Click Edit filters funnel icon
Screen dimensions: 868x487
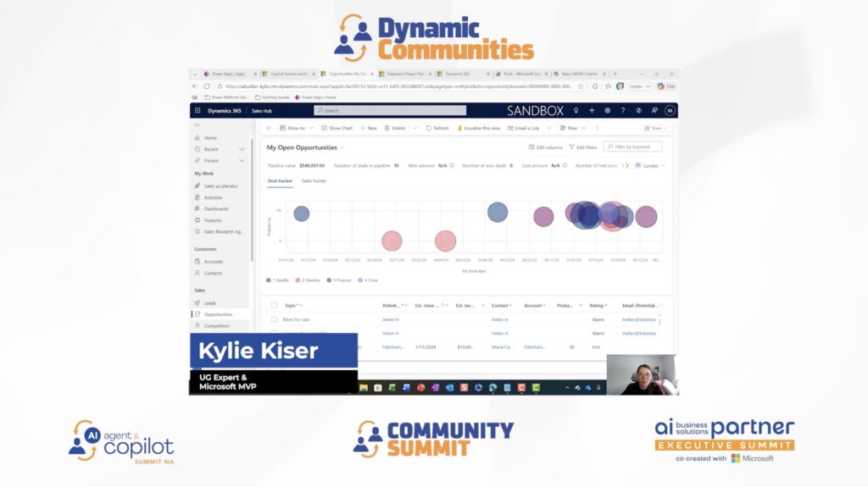[x=581, y=147]
